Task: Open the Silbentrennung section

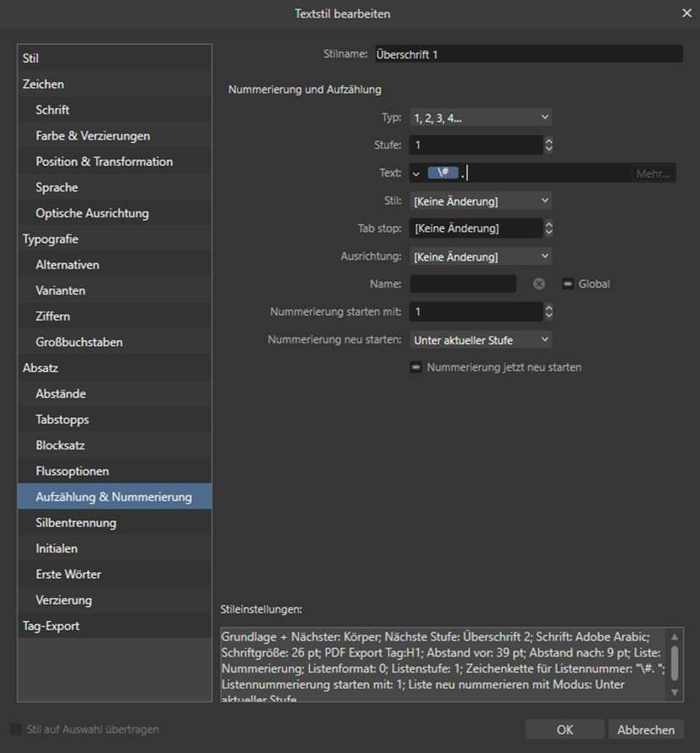Action: click(115, 523)
